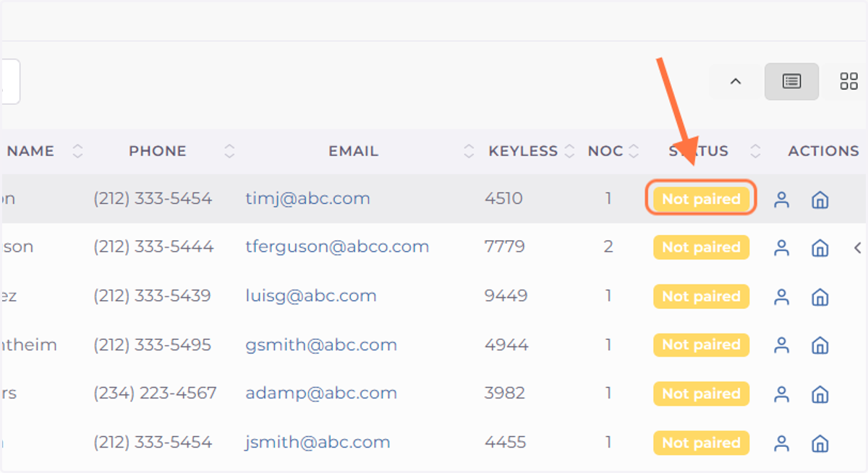Select keyless code 4510

tap(503, 199)
